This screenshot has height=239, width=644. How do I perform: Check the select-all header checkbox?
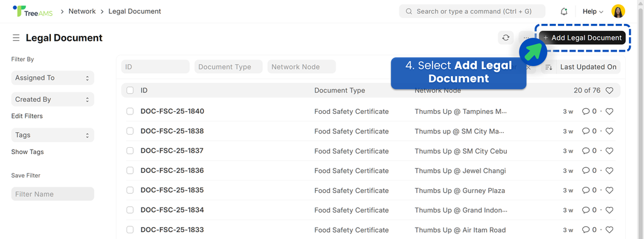(x=130, y=91)
